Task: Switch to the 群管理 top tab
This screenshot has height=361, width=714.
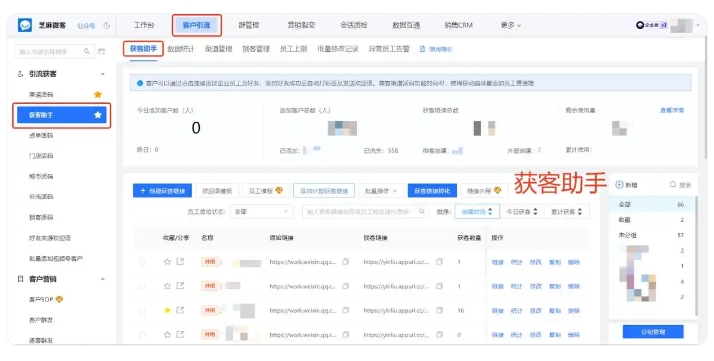Action: pos(249,25)
